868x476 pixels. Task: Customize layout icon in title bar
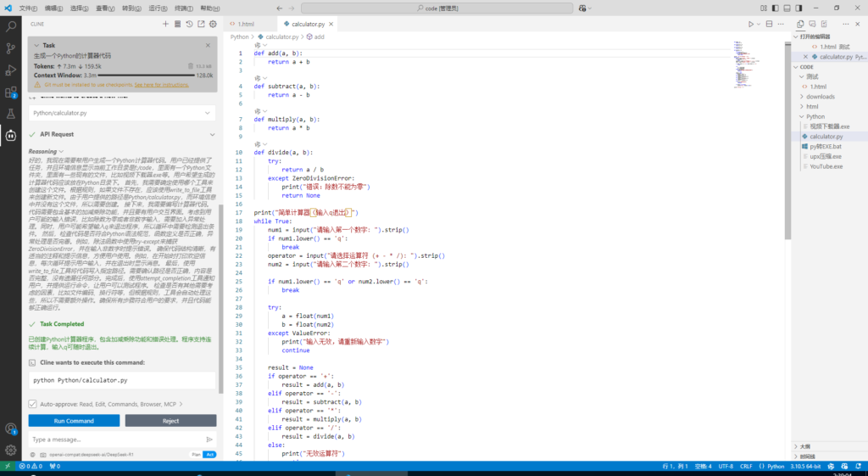point(764,8)
